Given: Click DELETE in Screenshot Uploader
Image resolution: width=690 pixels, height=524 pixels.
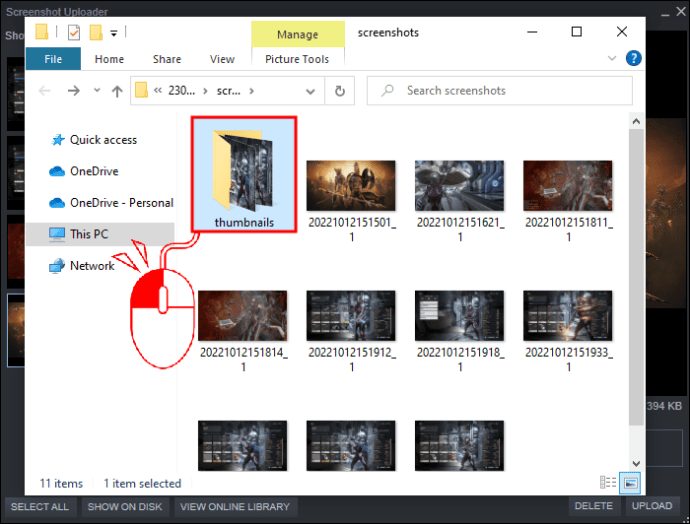Looking at the screenshot, I should click(x=594, y=506).
